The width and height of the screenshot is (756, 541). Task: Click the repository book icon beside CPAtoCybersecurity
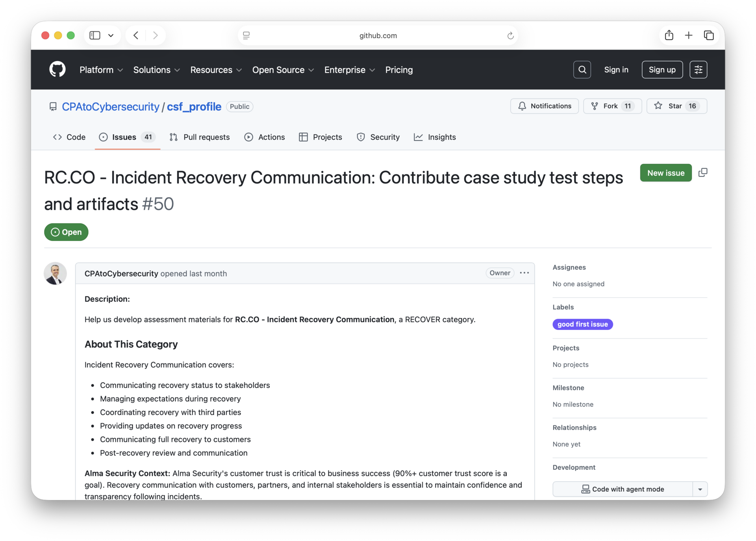pyautogui.click(x=53, y=106)
